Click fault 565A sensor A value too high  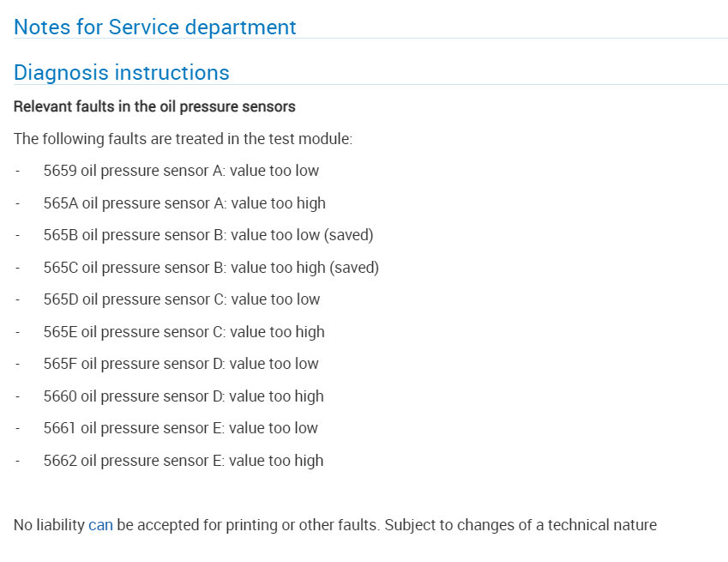pyautogui.click(x=184, y=203)
